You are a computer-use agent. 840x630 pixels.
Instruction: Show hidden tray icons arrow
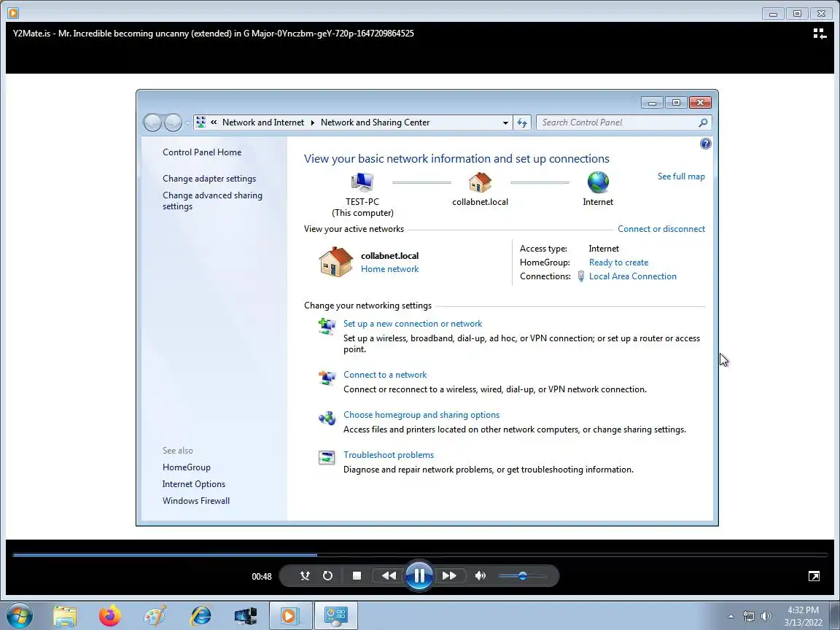730,616
